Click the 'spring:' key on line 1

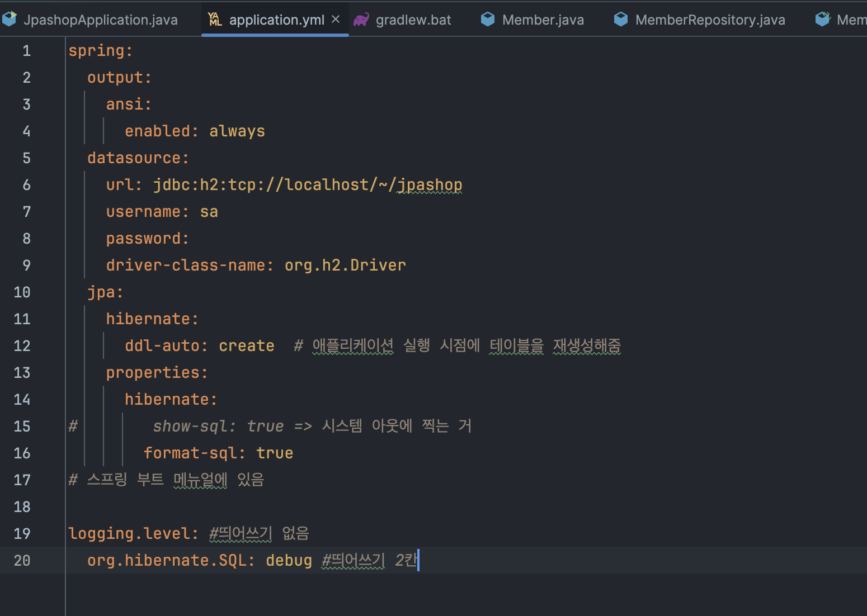click(101, 51)
